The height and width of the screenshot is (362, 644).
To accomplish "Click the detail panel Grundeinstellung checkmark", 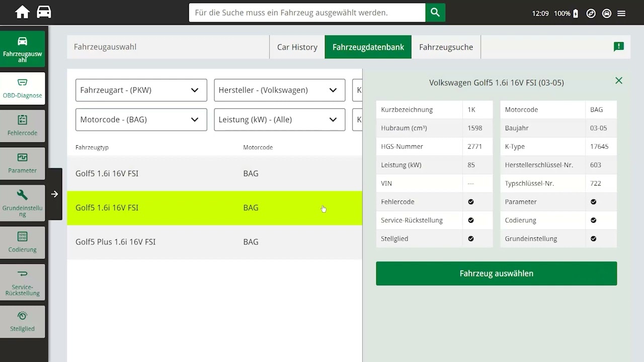I will tap(594, 239).
